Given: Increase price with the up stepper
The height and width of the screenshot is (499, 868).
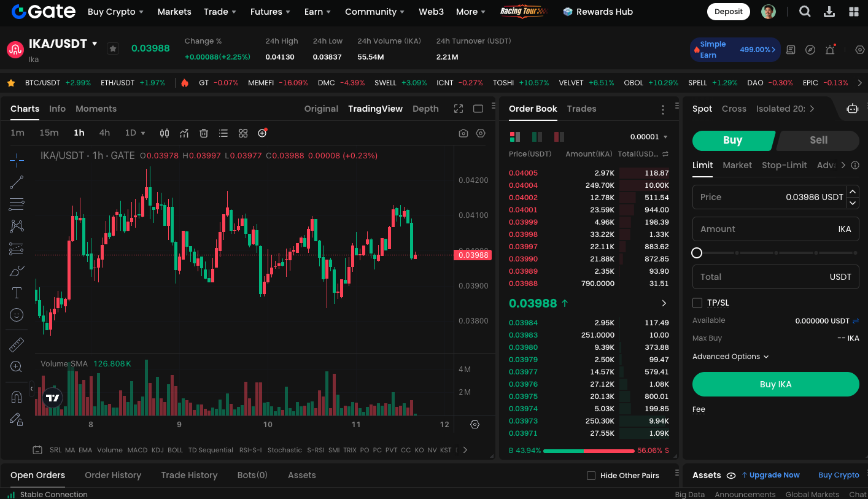Looking at the screenshot, I should (x=853, y=191).
